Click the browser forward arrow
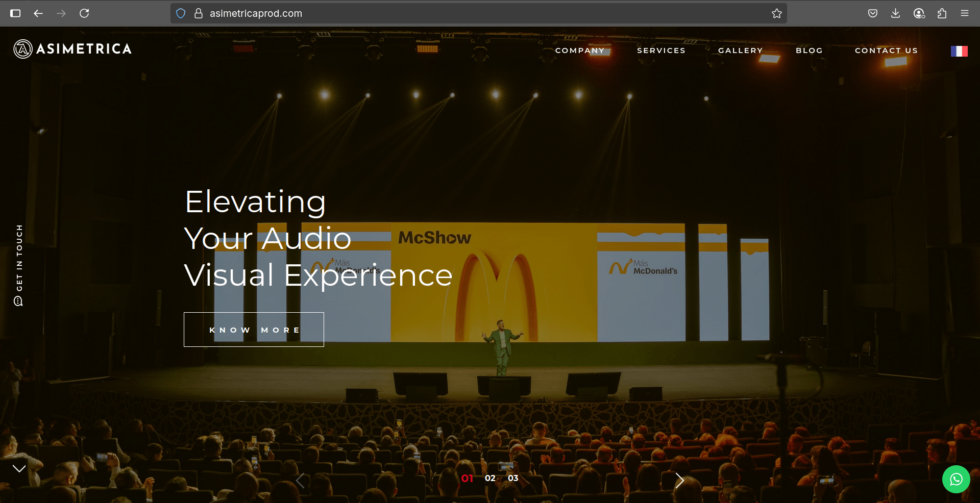Screen dimensions: 980x503 (61, 13)
